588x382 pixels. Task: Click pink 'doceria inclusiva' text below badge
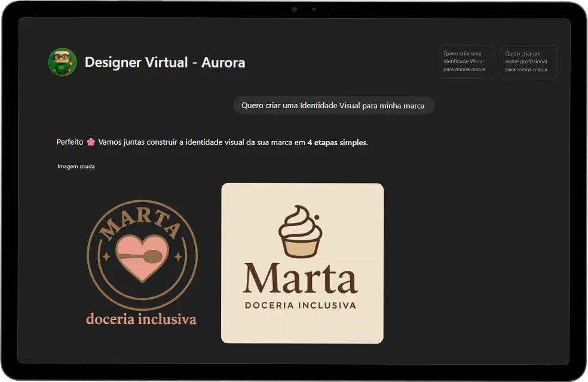pos(141,319)
